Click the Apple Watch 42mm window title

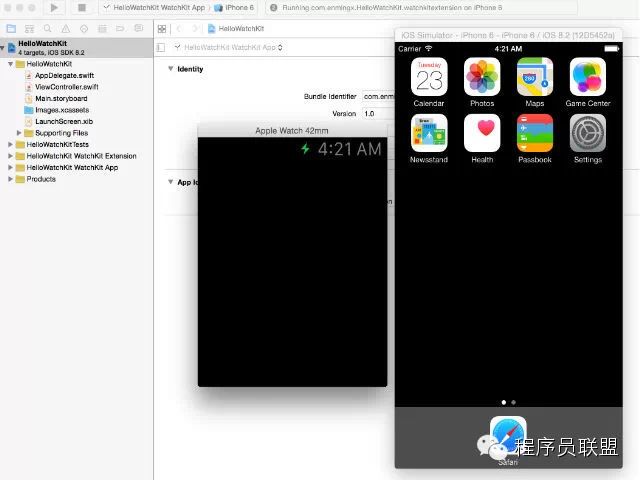click(292, 131)
